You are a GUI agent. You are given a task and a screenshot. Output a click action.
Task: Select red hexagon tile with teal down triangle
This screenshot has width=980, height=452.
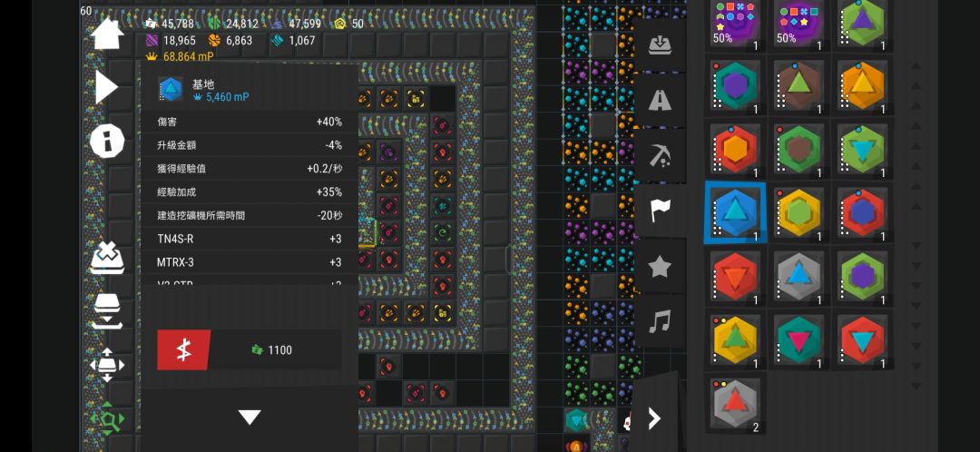coord(863,340)
